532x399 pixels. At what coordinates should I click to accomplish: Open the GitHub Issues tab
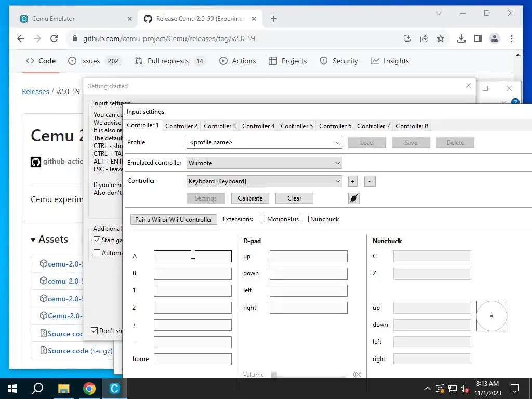[x=95, y=61]
